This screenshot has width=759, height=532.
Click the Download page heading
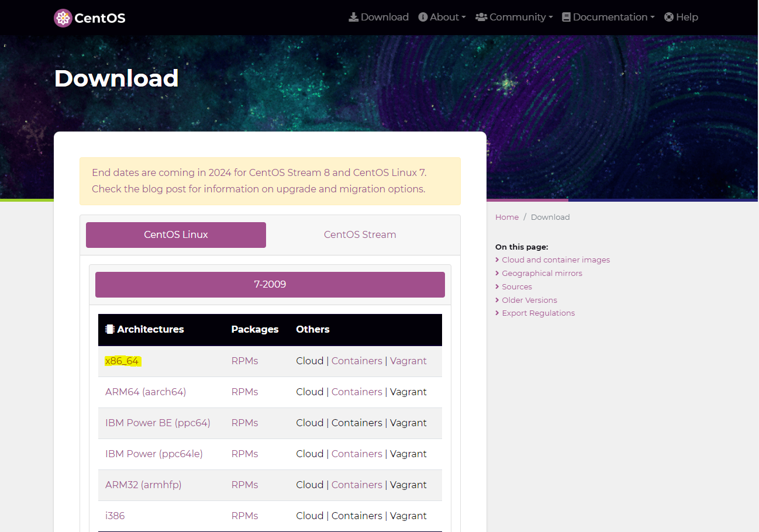pyautogui.click(x=116, y=78)
